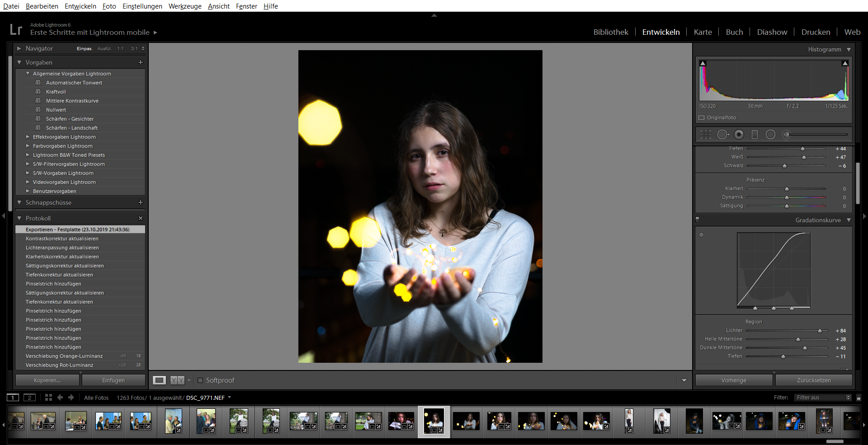Collapse the Schnappschüsse panel
868x445 pixels.
tap(19, 202)
